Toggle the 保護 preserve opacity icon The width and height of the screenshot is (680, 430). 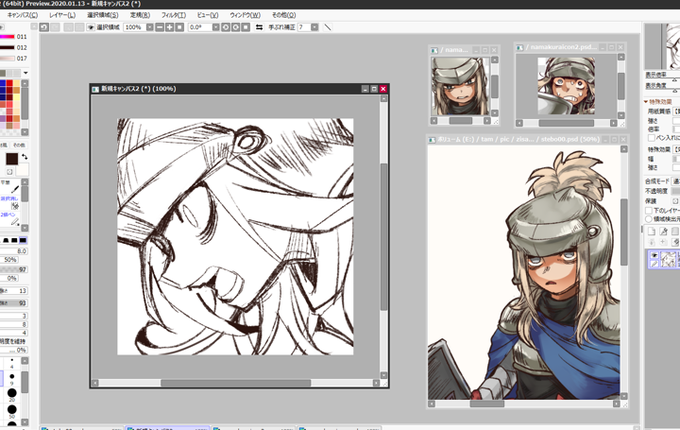676,201
